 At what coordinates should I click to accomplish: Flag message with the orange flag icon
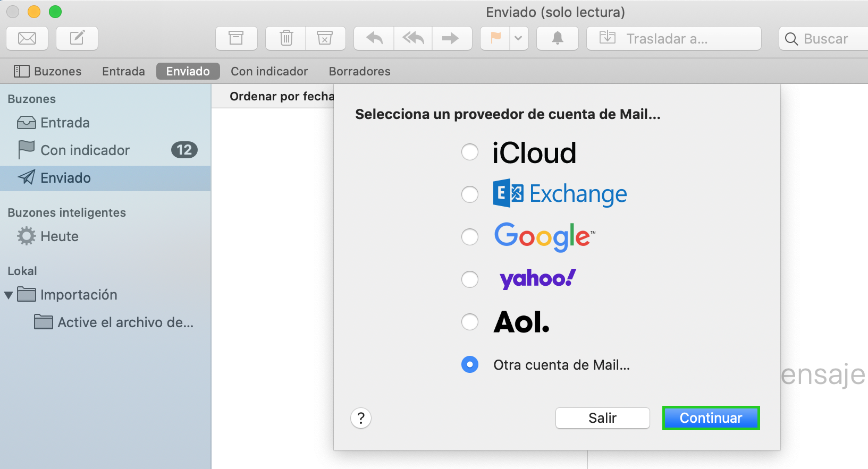(495, 38)
